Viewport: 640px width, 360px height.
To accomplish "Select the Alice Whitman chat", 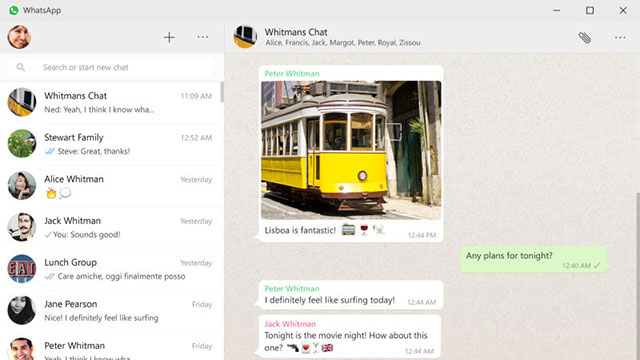I will (x=111, y=186).
